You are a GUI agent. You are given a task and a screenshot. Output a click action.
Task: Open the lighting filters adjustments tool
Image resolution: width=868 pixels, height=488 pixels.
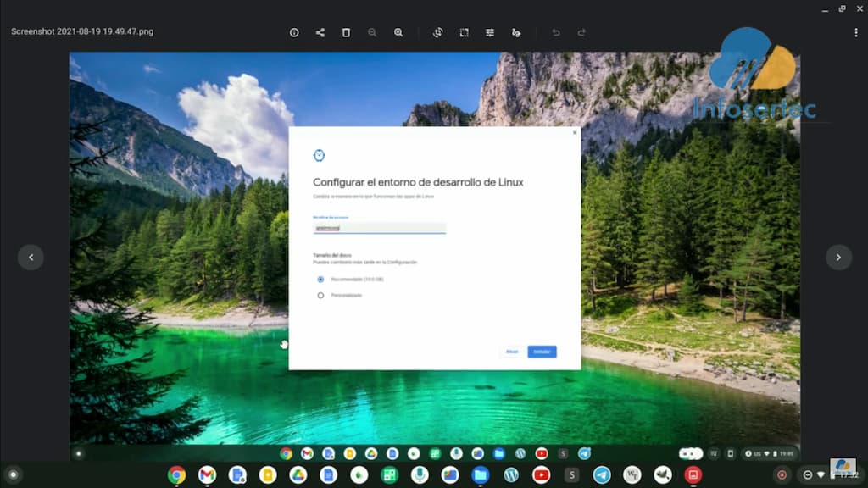tap(490, 32)
